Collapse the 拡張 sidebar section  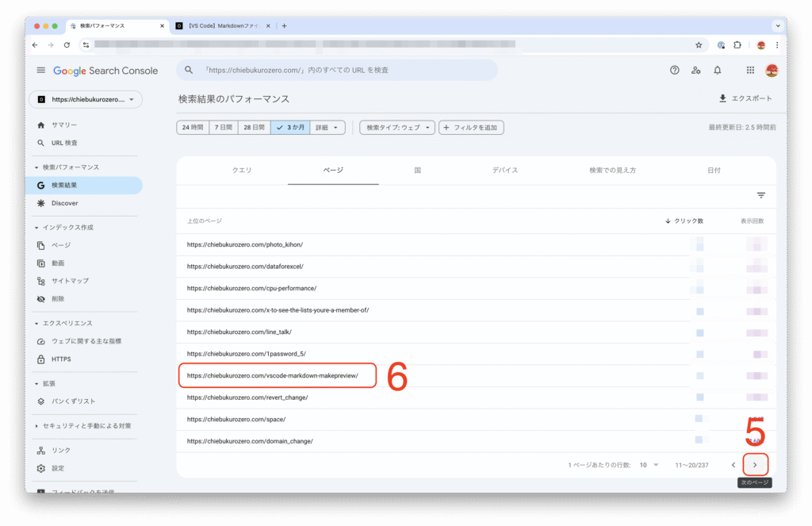(44, 384)
